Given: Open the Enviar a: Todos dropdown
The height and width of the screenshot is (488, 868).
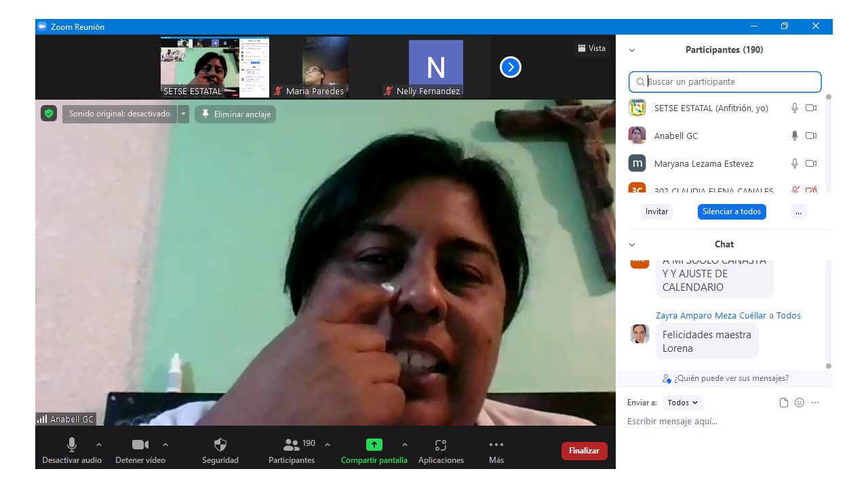Looking at the screenshot, I should (x=683, y=403).
